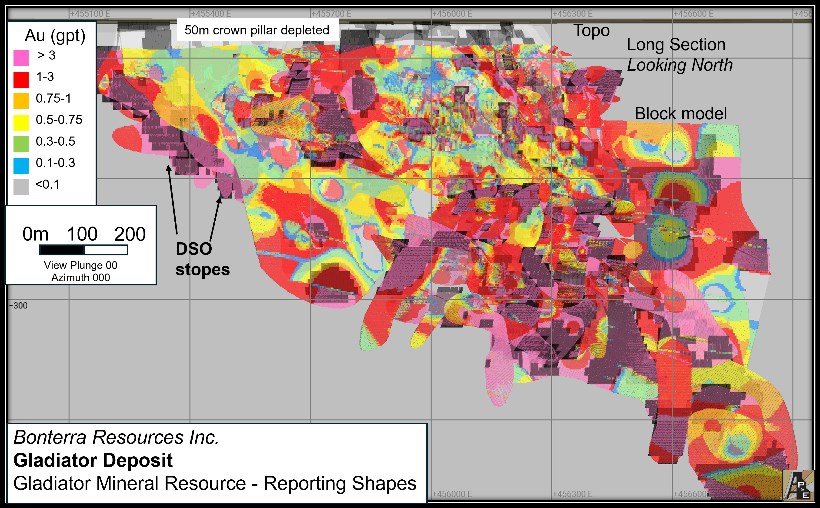Click the company logo in bottom-right corner

[x=797, y=483]
